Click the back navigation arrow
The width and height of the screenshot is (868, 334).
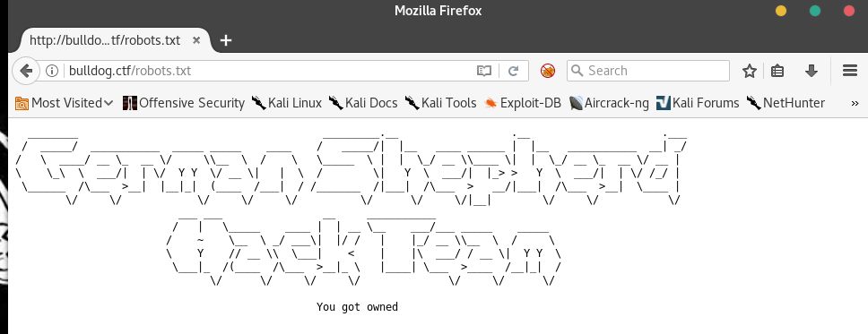tap(26, 71)
